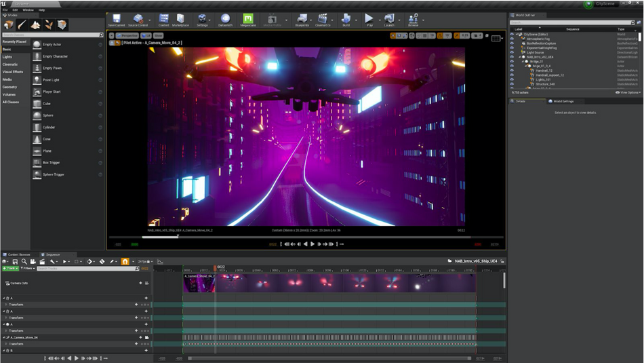This screenshot has height=363, width=644.
Task: Open the Blueprints toolbar icon
Action: coord(302,20)
